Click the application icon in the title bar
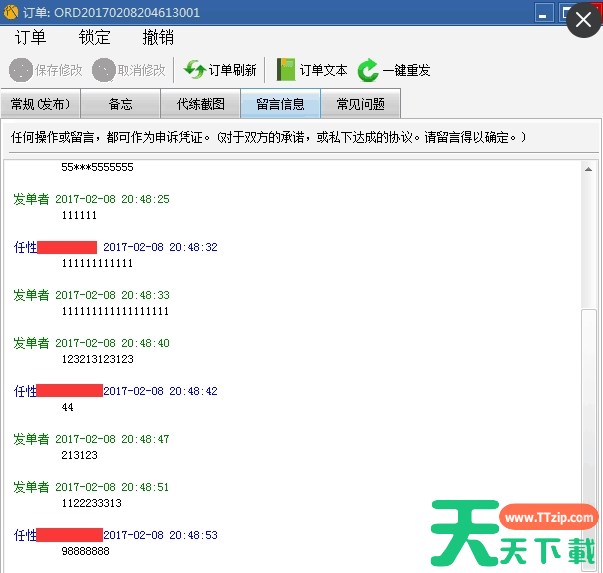 click(11, 12)
